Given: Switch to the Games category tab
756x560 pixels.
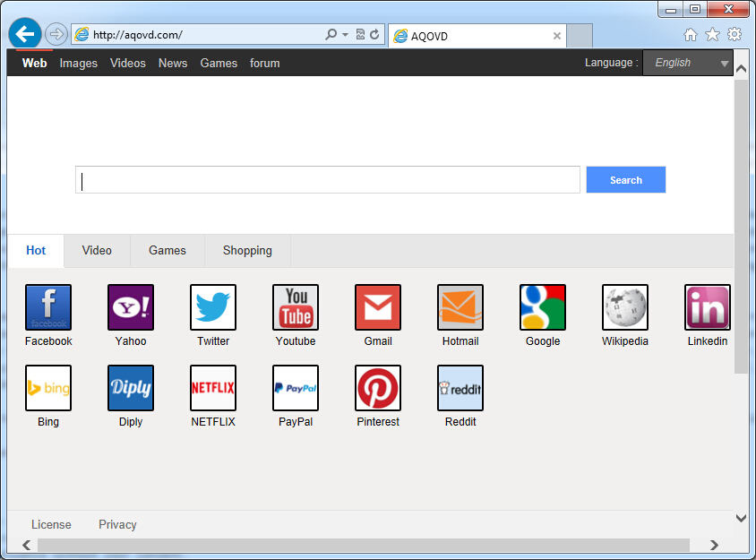Looking at the screenshot, I should pyautogui.click(x=168, y=251).
